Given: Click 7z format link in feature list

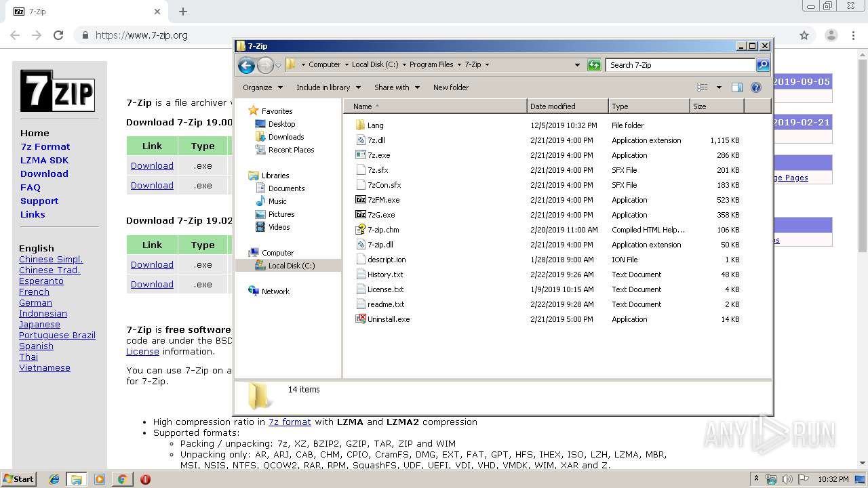Looking at the screenshot, I should pos(290,422).
